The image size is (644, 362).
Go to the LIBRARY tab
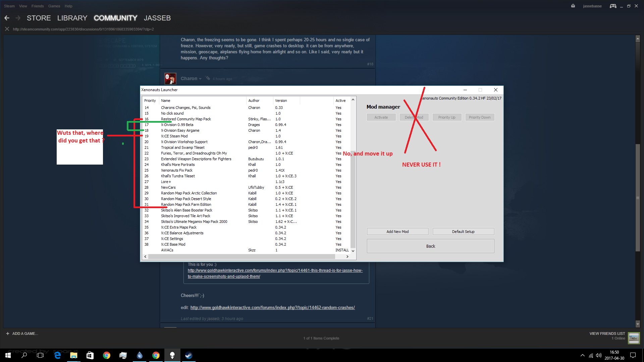(x=72, y=18)
